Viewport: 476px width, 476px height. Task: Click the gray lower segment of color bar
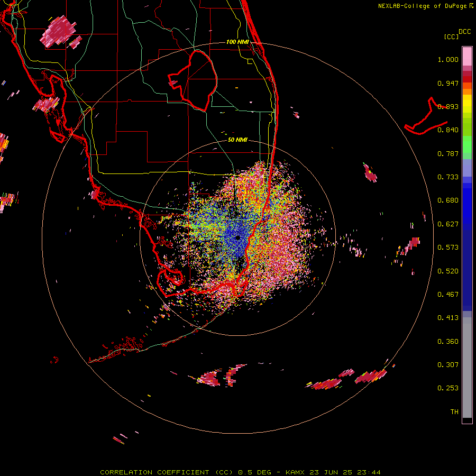coord(467,368)
